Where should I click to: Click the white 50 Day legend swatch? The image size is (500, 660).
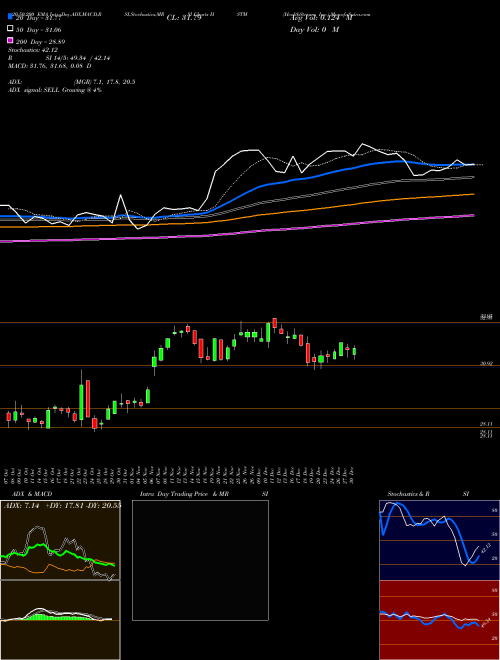[10, 29]
